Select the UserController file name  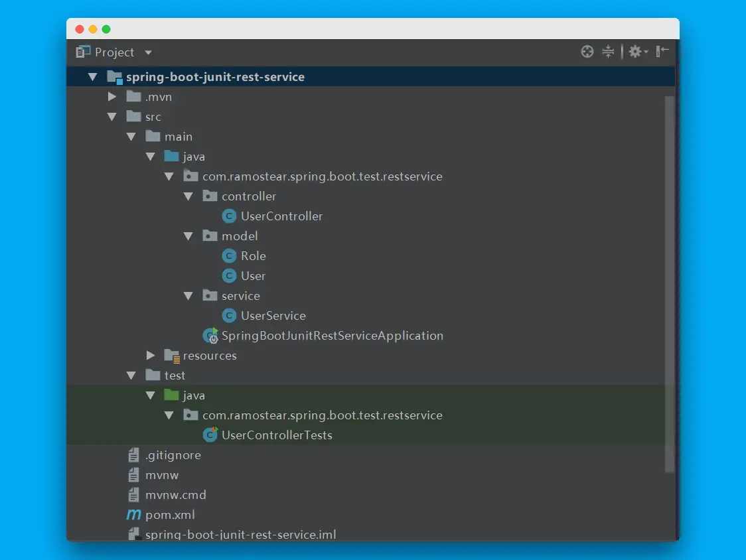281,216
